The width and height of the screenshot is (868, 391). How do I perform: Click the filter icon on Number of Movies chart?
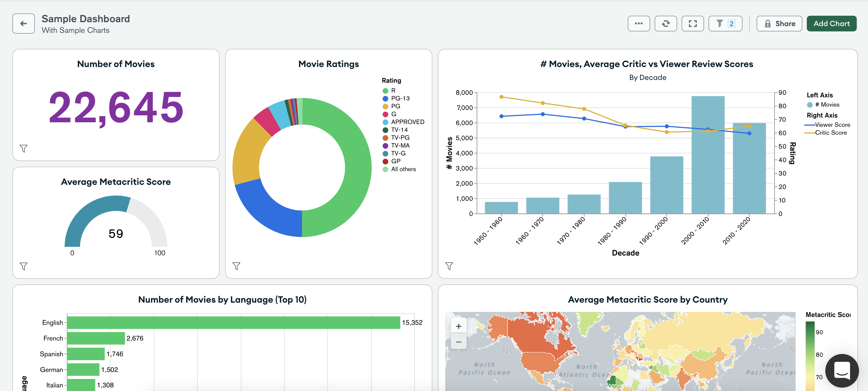click(23, 148)
